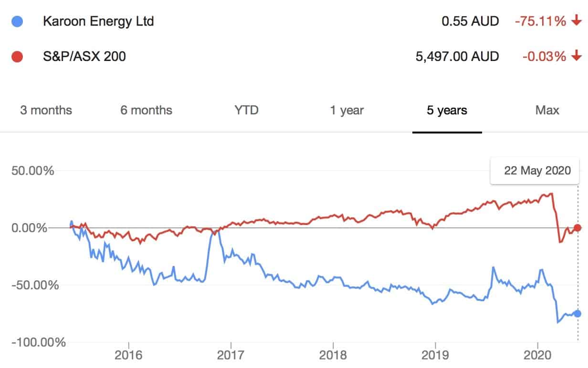The height and width of the screenshot is (368, 588).
Task: Click the Karoon Energy price of 0.55 AUD
Action: [468, 21]
